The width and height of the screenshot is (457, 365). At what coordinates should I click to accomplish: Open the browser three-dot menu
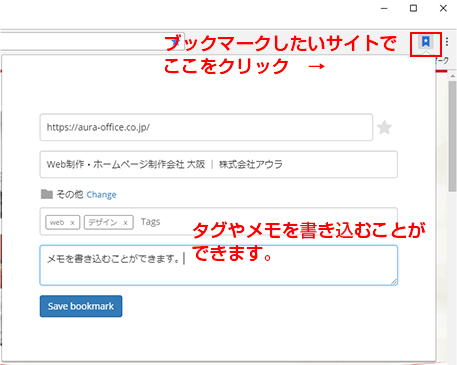pyautogui.click(x=447, y=42)
